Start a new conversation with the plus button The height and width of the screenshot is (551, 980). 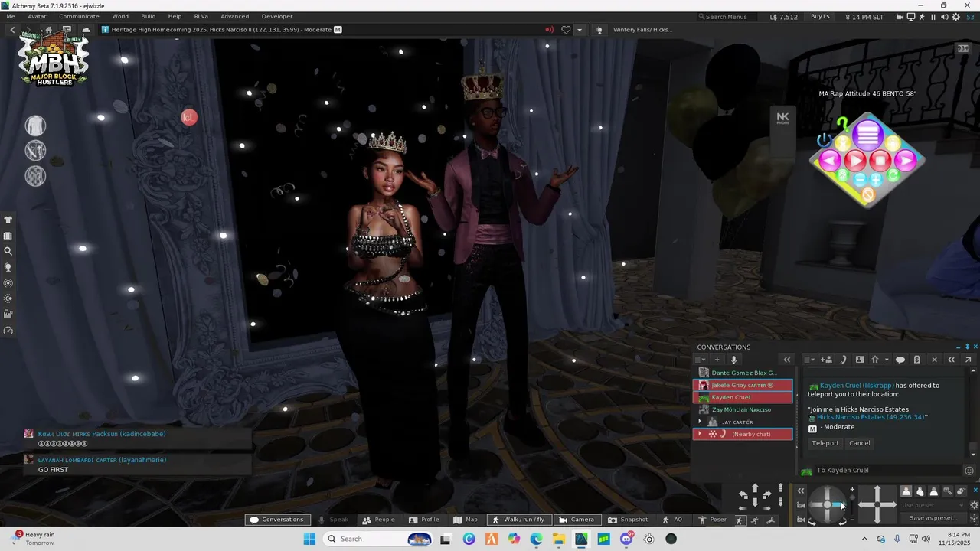click(717, 360)
